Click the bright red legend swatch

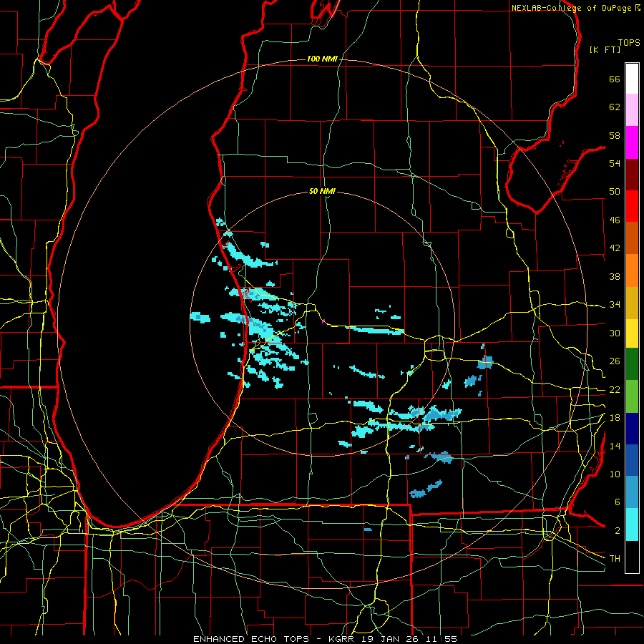pos(632,206)
